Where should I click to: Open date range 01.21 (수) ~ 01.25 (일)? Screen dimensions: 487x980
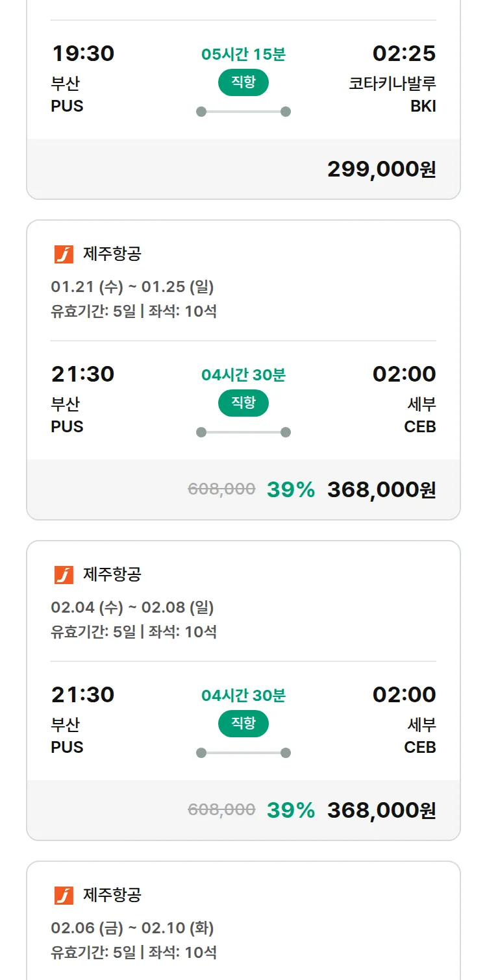[132, 287]
